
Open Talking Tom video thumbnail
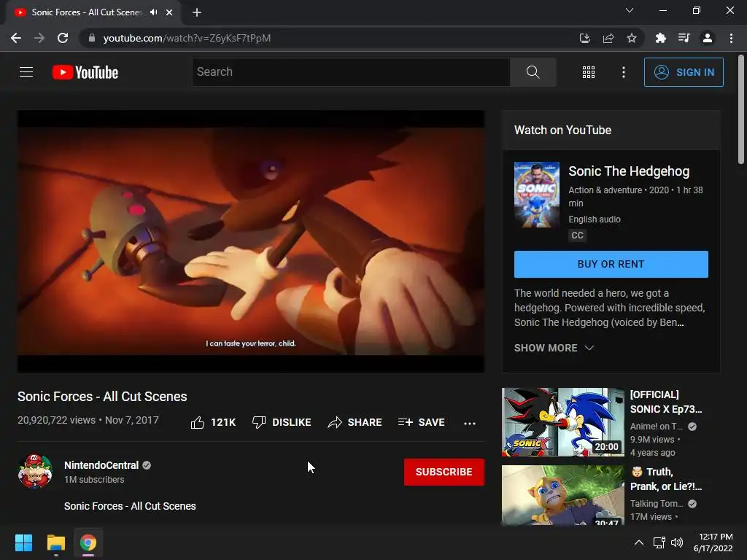pos(562,495)
